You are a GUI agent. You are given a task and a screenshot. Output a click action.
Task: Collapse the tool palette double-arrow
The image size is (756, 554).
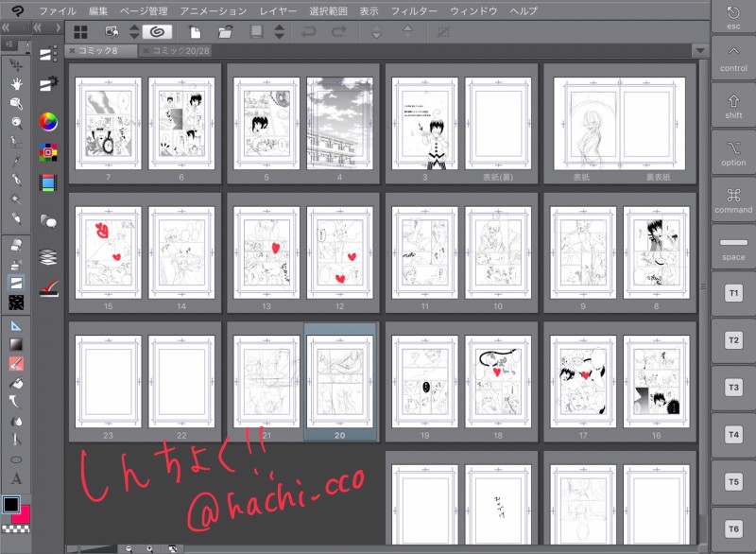tap(6, 28)
